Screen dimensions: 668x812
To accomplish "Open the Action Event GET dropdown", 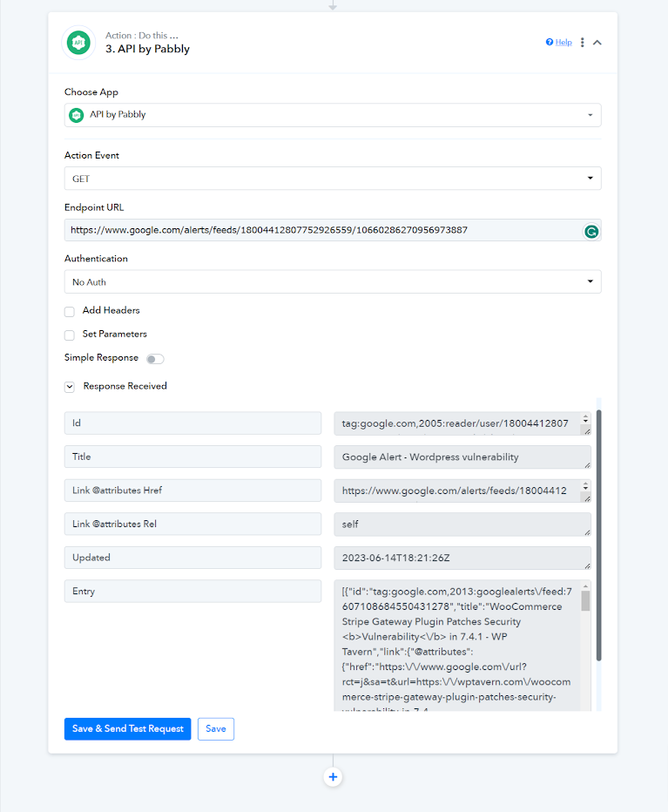I will pyautogui.click(x=333, y=178).
